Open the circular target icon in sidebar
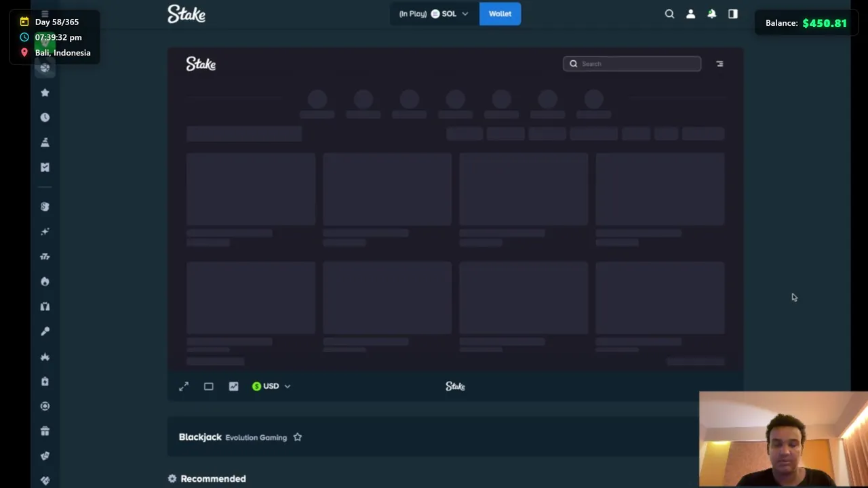Viewport: 868px width, 488px height. click(x=45, y=406)
